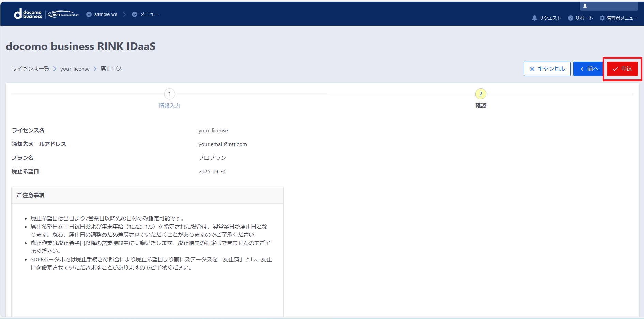Click the docomo business logo
Screen dimensions: 644x319
(x=28, y=14)
